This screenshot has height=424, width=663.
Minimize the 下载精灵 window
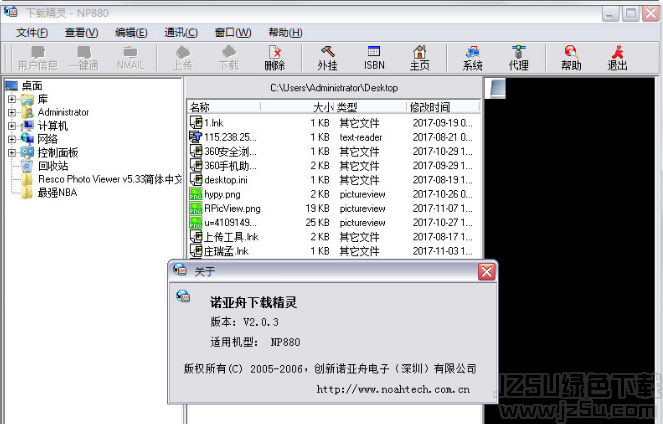[x=609, y=14]
